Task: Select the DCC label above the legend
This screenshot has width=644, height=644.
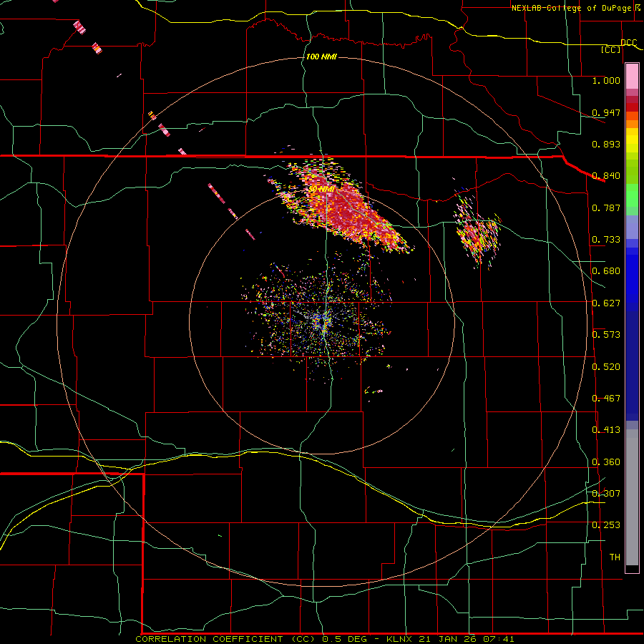Action: pyautogui.click(x=628, y=43)
